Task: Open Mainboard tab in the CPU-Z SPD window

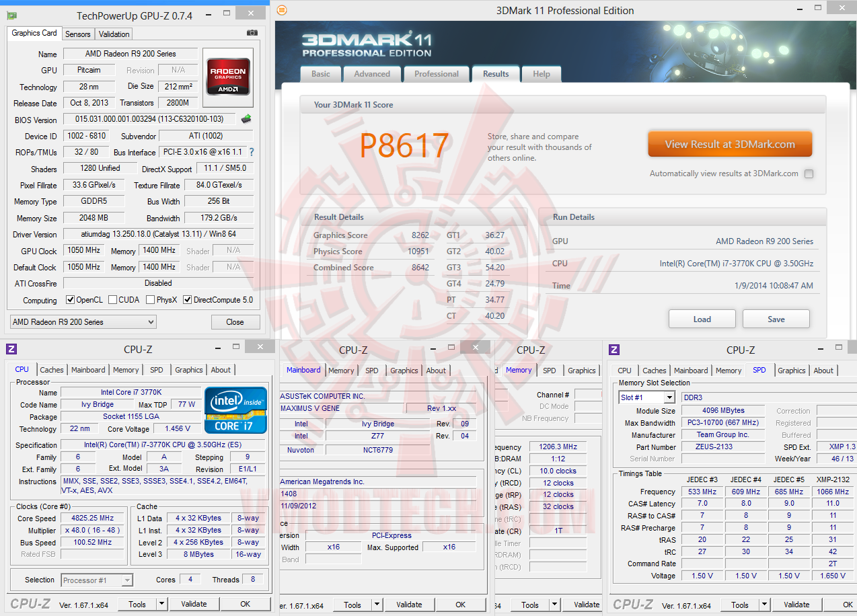Action: coord(691,371)
